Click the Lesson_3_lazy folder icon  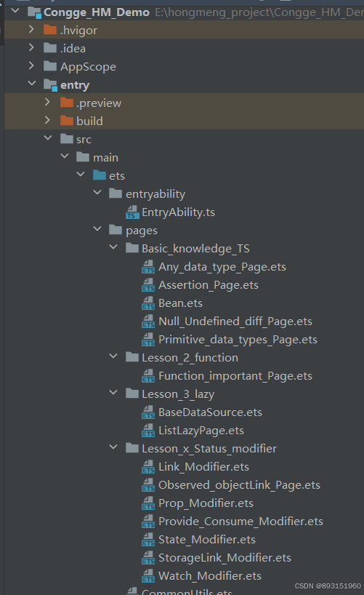132,394
